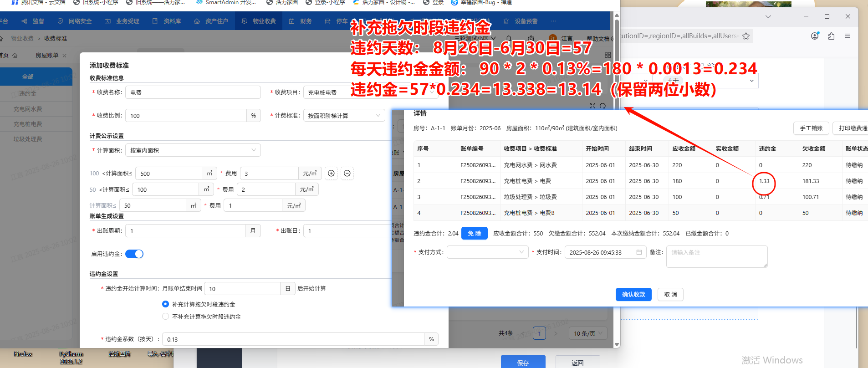
Task: Click the 监督 navigation icon
Action: [24, 21]
